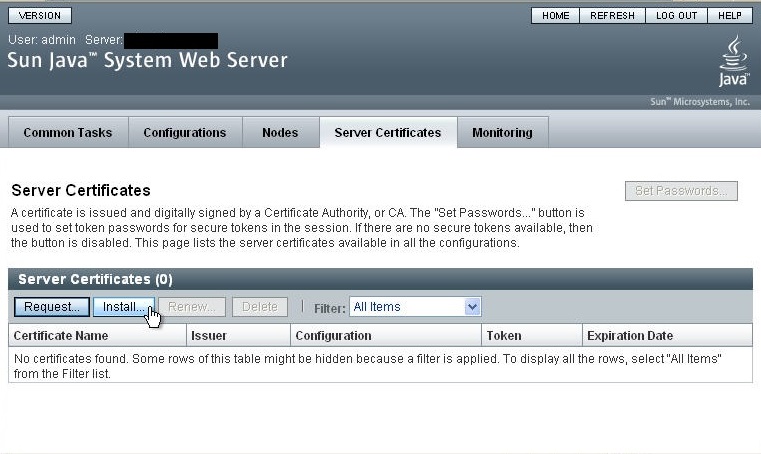Click the Install... certificate button
The width and height of the screenshot is (761, 454).
tap(125, 307)
